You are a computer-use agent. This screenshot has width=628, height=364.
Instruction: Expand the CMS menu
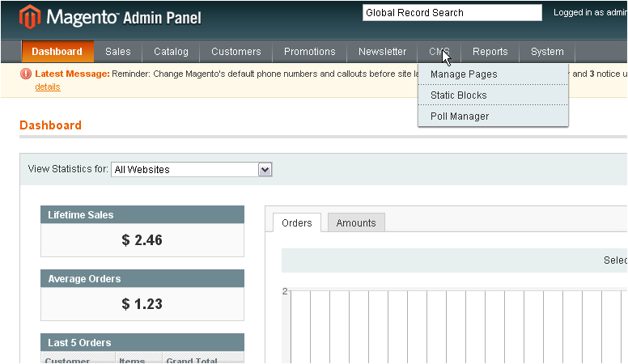pos(439,52)
